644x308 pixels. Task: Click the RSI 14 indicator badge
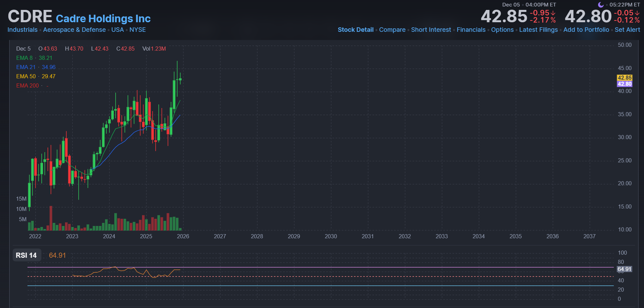[26, 255]
